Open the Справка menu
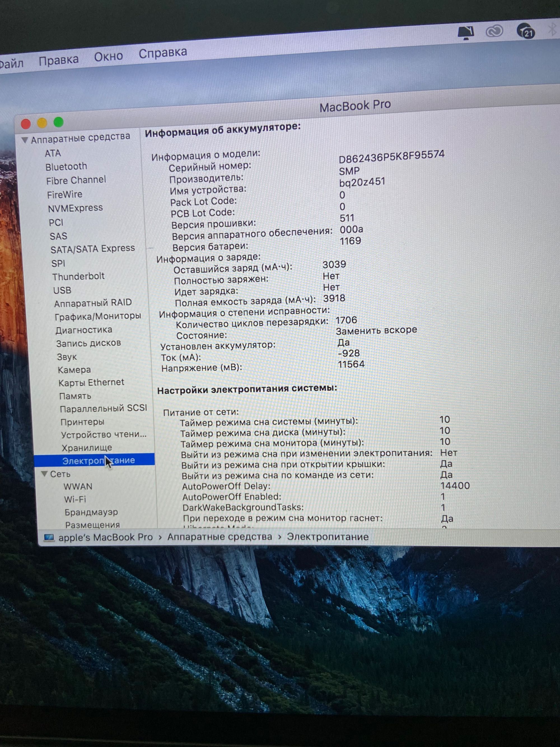This screenshot has width=560, height=747. point(163,53)
